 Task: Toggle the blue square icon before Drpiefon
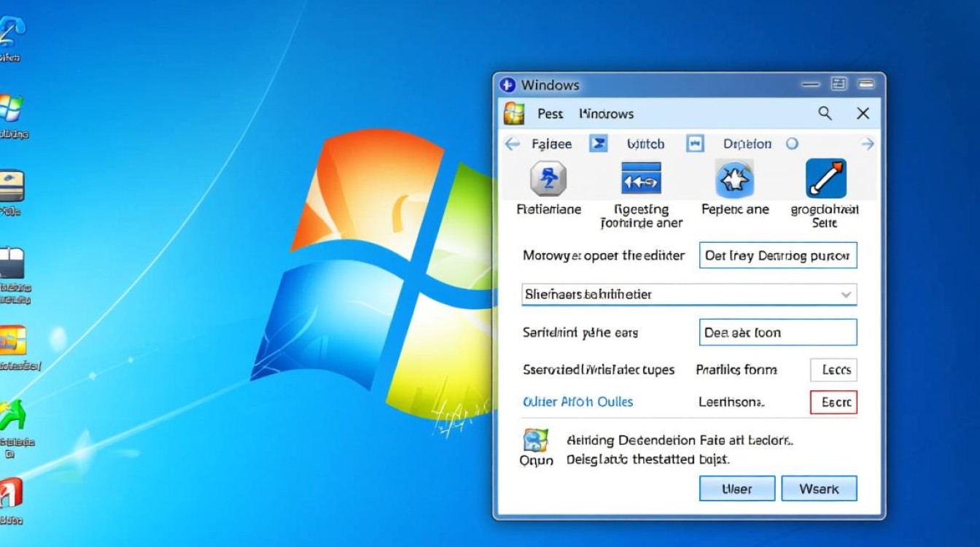point(695,144)
